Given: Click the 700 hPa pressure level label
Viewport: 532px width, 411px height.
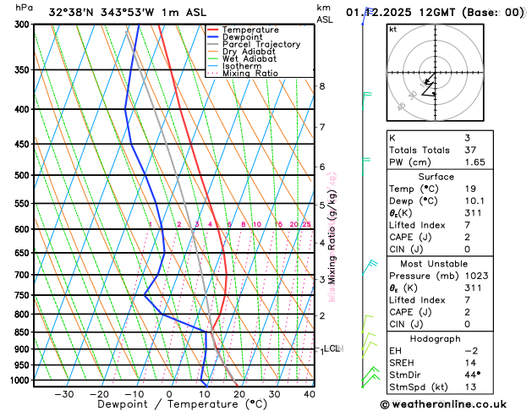Looking at the screenshot, I should pos(24,275).
